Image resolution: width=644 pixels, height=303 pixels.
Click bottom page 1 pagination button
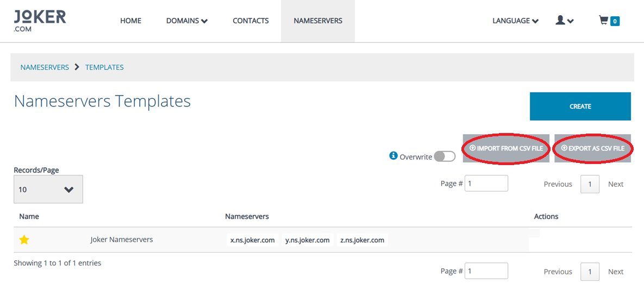pos(590,272)
